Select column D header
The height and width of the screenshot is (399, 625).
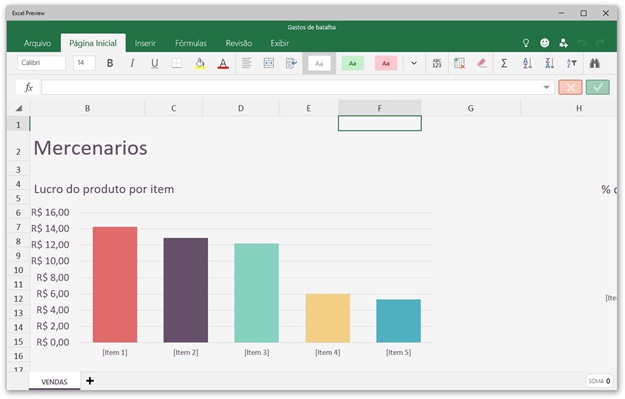[241, 108]
